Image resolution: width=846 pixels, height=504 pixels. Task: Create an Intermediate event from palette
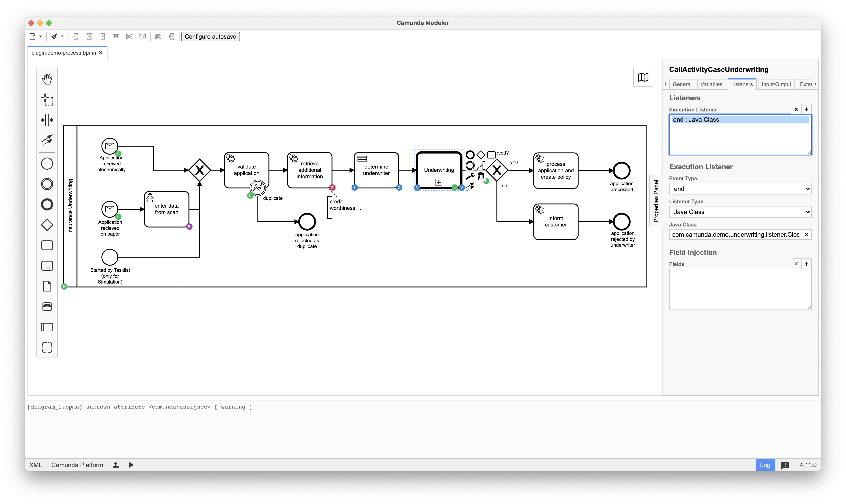click(x=47, y=184)
